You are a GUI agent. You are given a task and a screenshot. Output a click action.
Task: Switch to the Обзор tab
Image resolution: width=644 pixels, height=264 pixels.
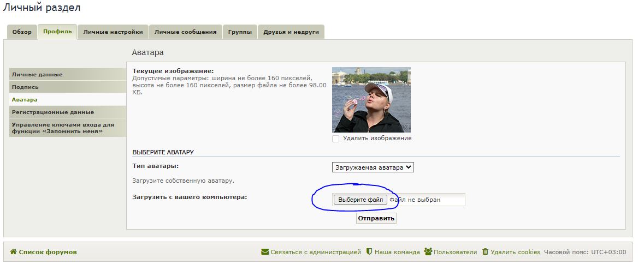coord(22,32)
